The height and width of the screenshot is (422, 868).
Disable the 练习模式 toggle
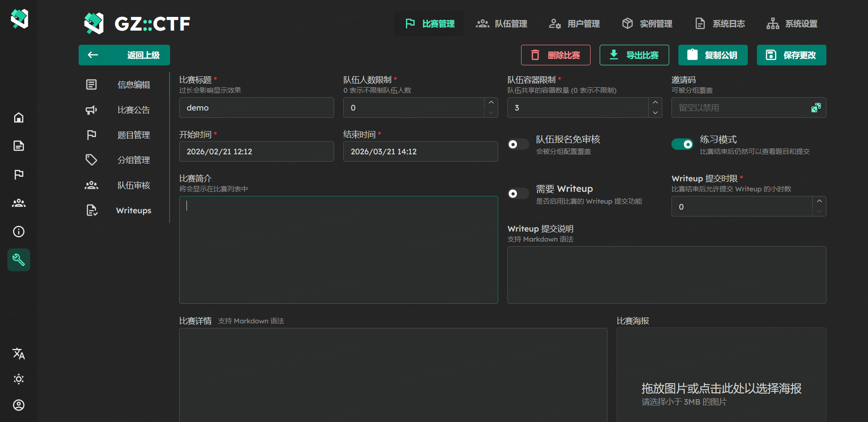(x=682, y=144)
